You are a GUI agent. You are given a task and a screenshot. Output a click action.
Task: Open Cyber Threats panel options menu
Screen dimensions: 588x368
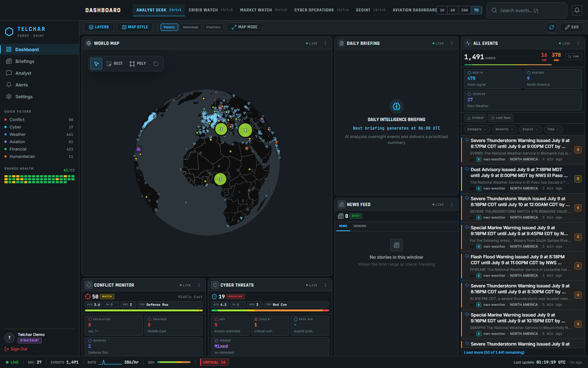click(325, 285)
